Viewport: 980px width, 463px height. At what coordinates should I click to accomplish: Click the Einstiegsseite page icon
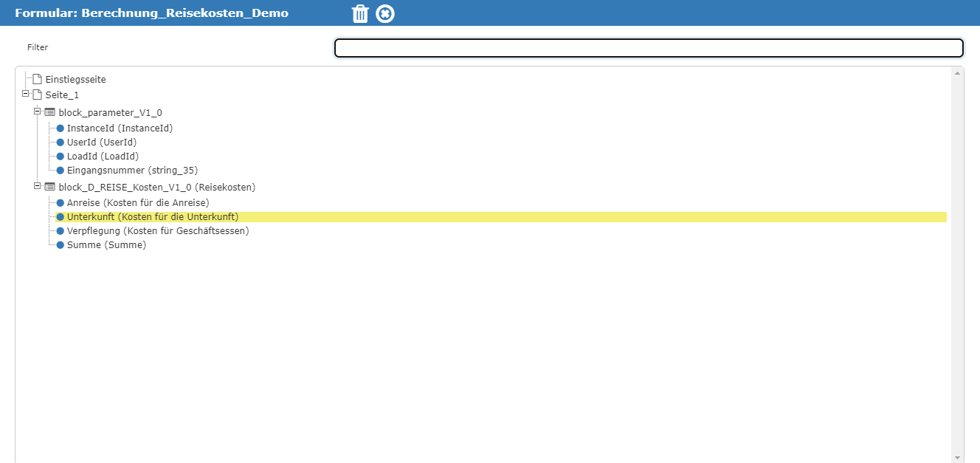click(x=37, y=79)
